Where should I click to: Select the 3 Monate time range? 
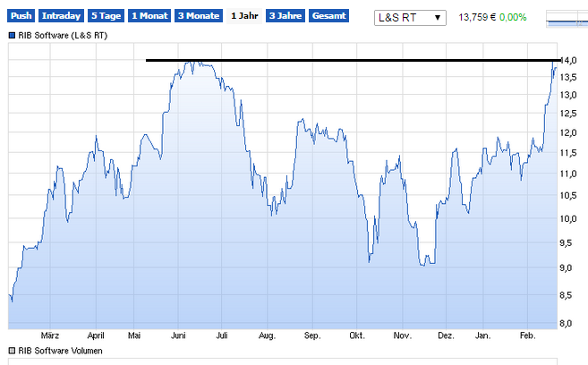point(198,17)
